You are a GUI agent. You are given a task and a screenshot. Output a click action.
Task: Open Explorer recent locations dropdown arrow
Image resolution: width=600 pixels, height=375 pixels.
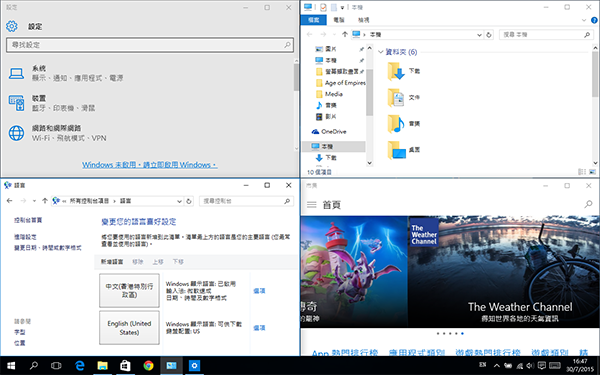point(334,34)
